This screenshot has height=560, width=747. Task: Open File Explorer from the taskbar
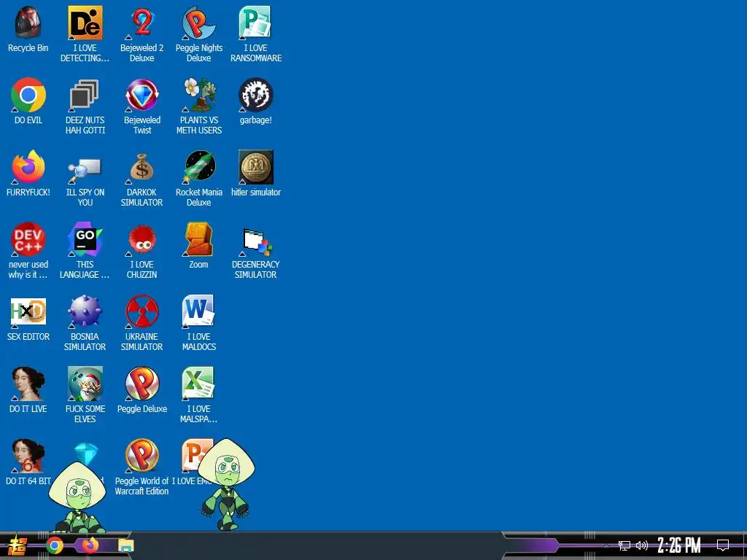coord(126,545)
